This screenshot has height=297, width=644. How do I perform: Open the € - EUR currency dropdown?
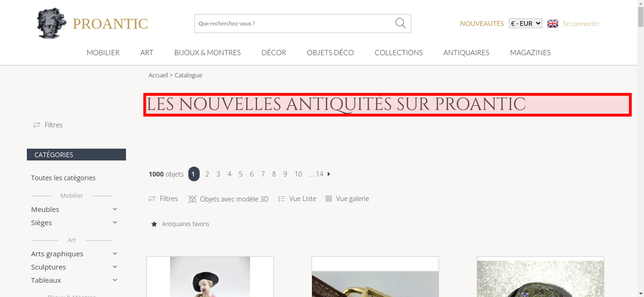coord(526,23)
